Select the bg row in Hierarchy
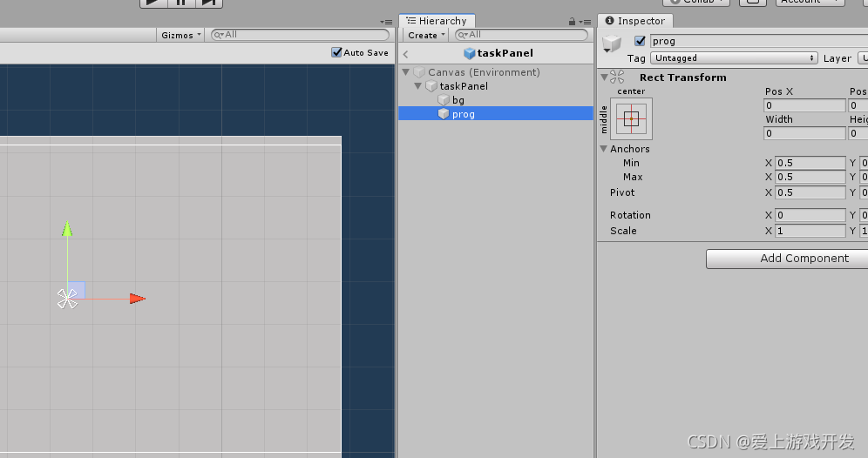This screenshot has height=458, width=868. click(x=496, y=99)
